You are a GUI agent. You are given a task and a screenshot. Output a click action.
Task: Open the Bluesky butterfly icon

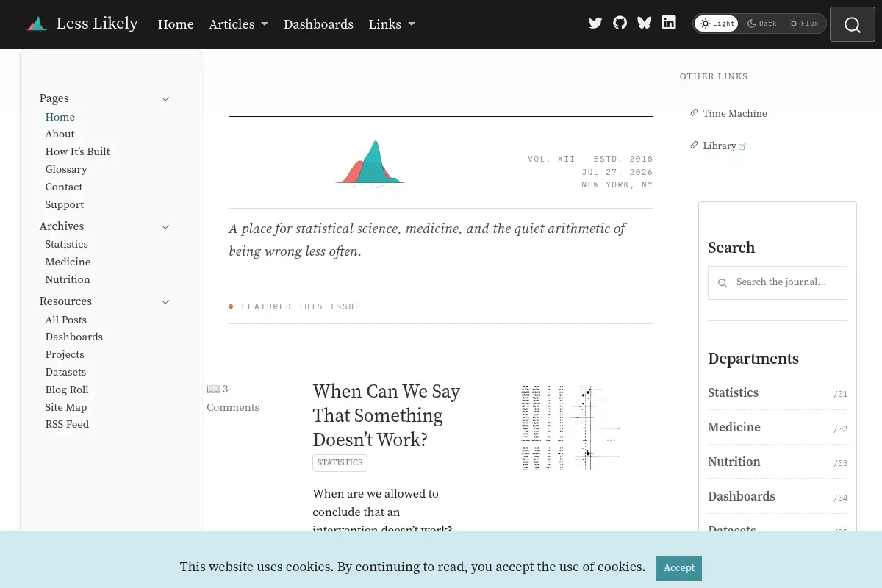645,23
